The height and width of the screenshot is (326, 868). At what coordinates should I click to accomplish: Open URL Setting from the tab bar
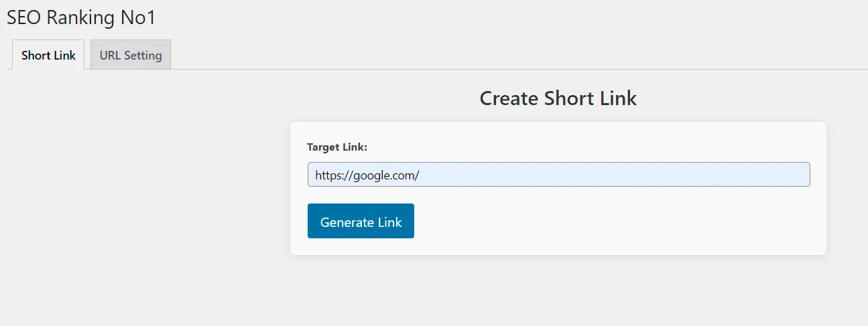click(x=131, y=56)
